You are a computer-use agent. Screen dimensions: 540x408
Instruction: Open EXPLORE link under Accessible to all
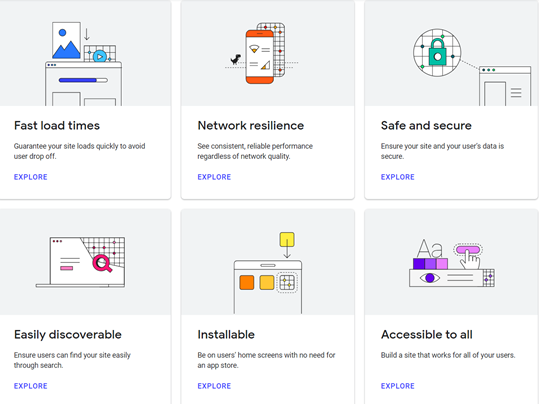pyautogui.click(x=398, y=386)
